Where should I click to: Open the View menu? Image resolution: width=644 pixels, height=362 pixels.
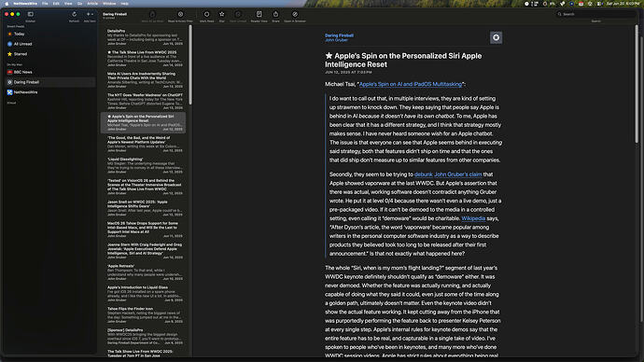[x=68, y=4]
